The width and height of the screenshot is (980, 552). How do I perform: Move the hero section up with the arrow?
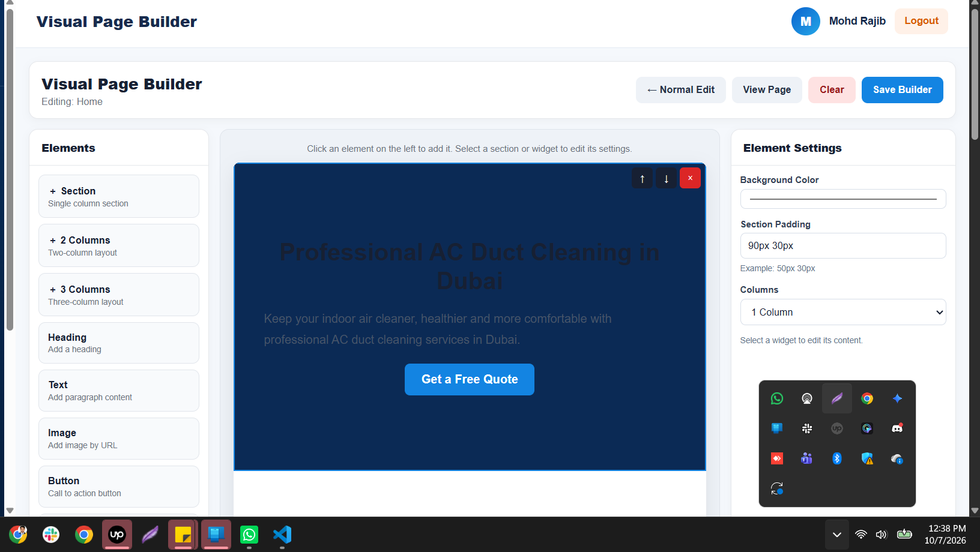[642, 178]
